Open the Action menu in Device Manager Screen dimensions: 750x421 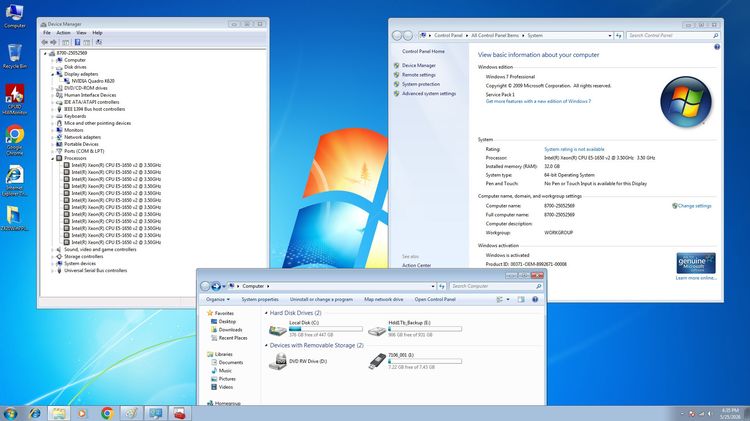(63, 33)
